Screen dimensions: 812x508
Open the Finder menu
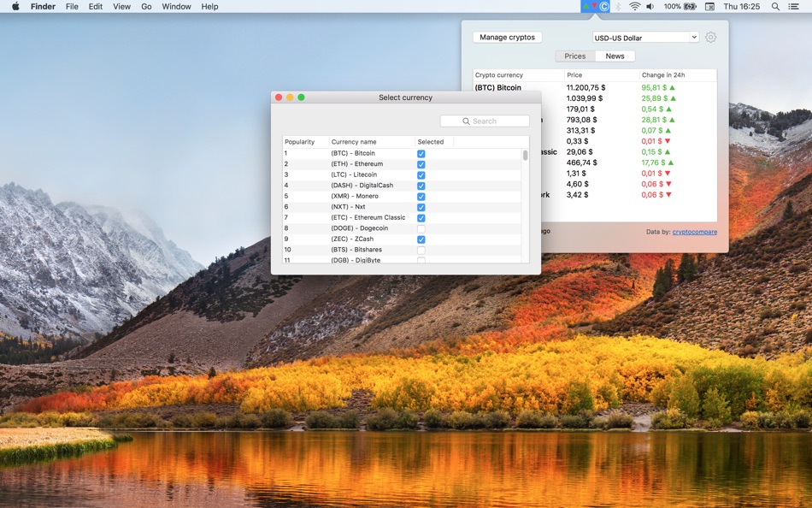tap(43, 6)
